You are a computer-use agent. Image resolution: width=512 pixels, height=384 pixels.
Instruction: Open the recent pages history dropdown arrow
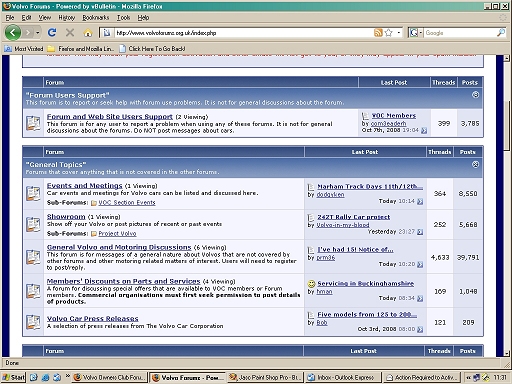(38, 33)
